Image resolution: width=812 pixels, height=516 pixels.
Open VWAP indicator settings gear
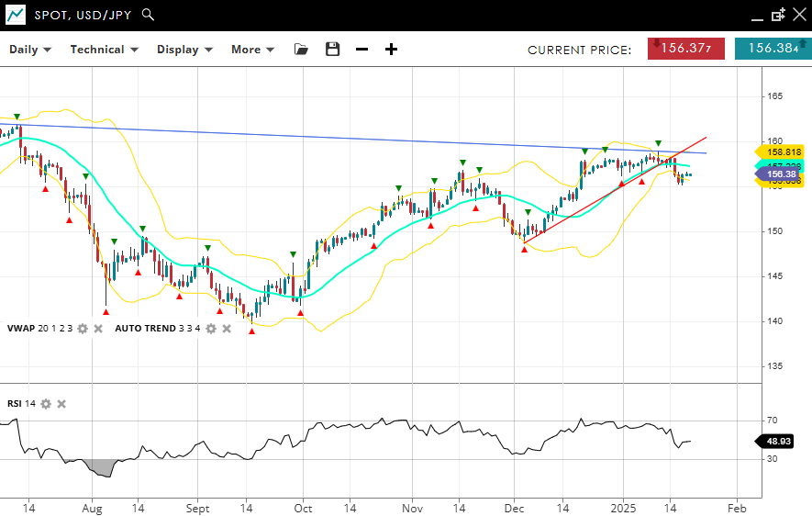83,329
